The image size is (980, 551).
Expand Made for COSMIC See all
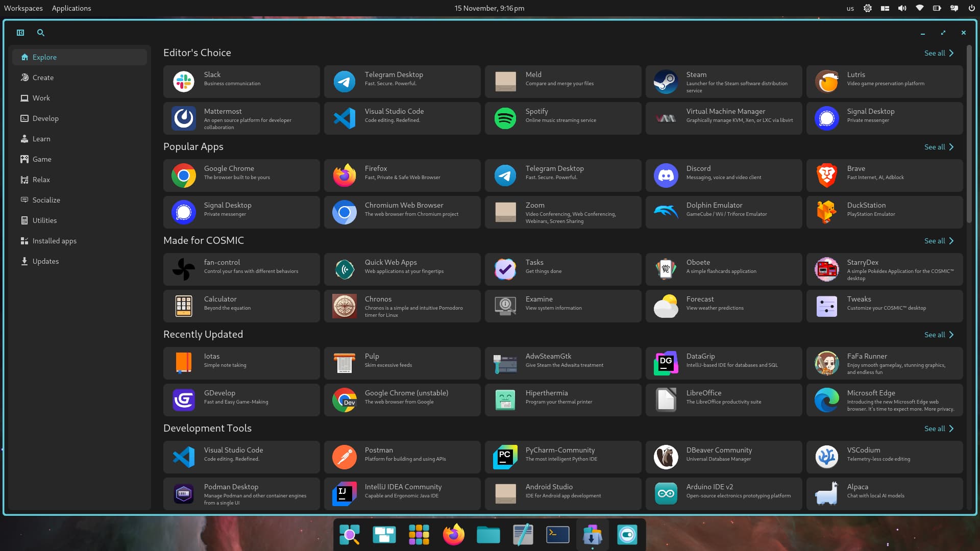tap(939, 241)
